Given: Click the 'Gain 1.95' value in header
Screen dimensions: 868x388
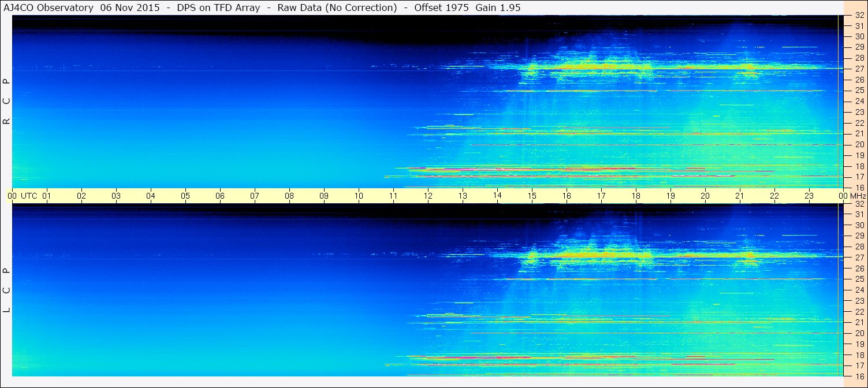Looking at the screenshot, I should click(498, 8).
